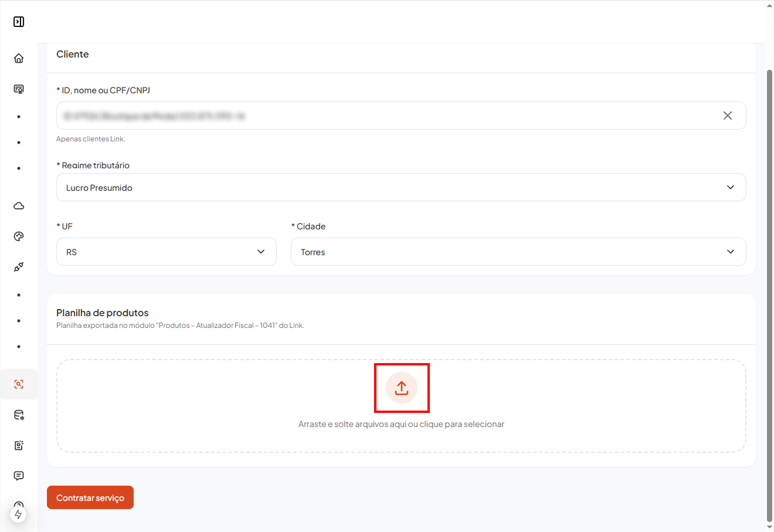Open the plug integrations icon
The image size is (774, 532).
coord(19,267)
